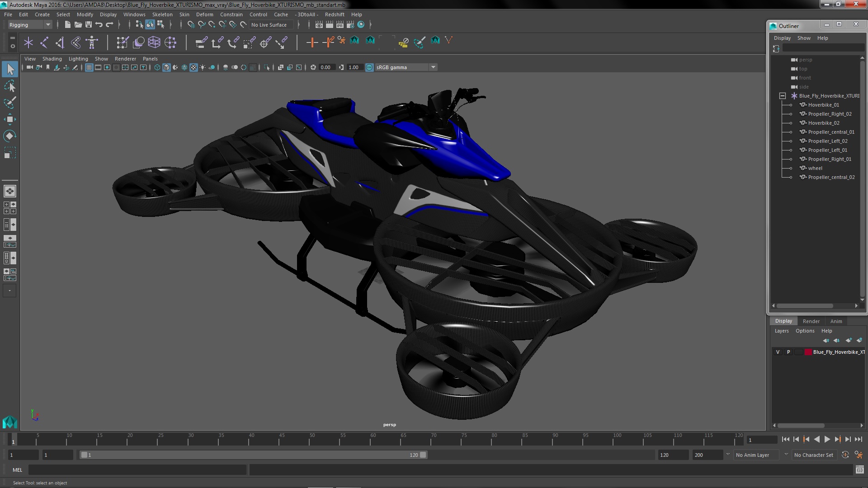This screenshot has height=488, width=868.
Task: Open the sRGB gamma color dropdown
Action: coord(433,67)
